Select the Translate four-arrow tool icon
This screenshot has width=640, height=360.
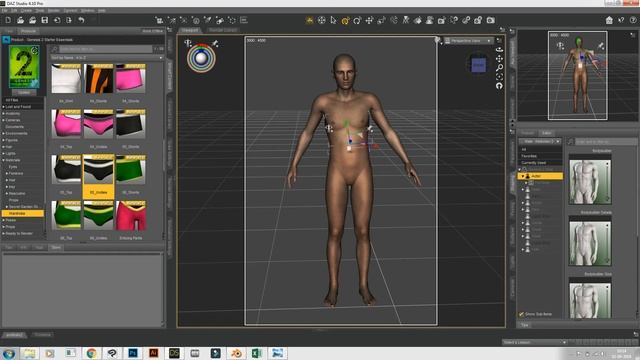point(369,20)
